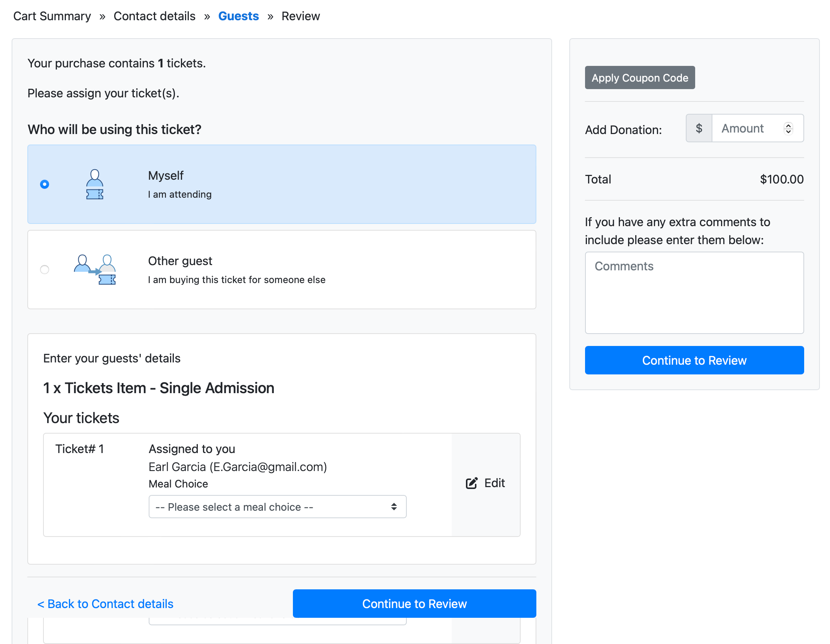Viewport: 830px width, 644px height.
Task: Follow Back to Contact details link
Action: tap(105, 603)
